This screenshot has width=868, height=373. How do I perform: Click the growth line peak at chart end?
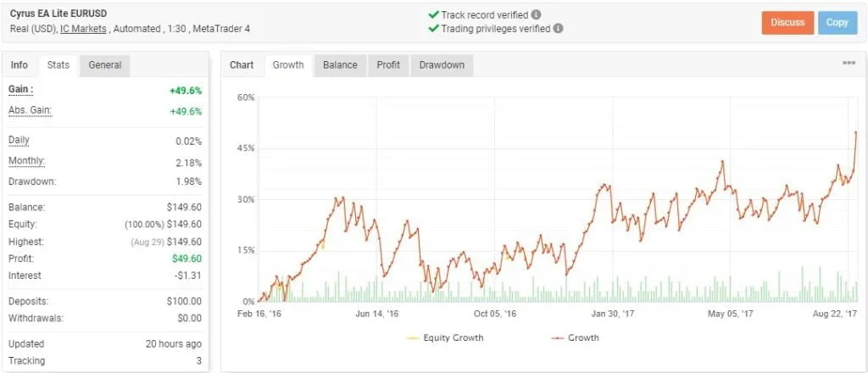click(856, 132)
